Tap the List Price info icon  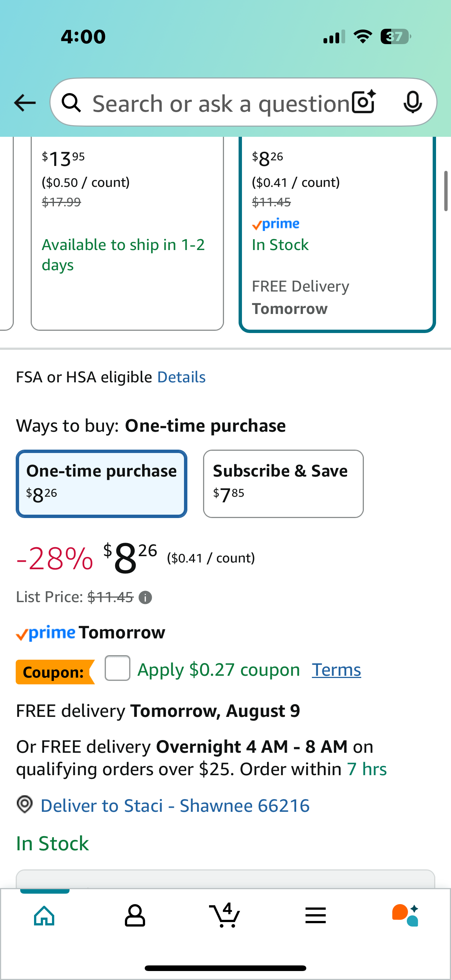tap(145, 598)
